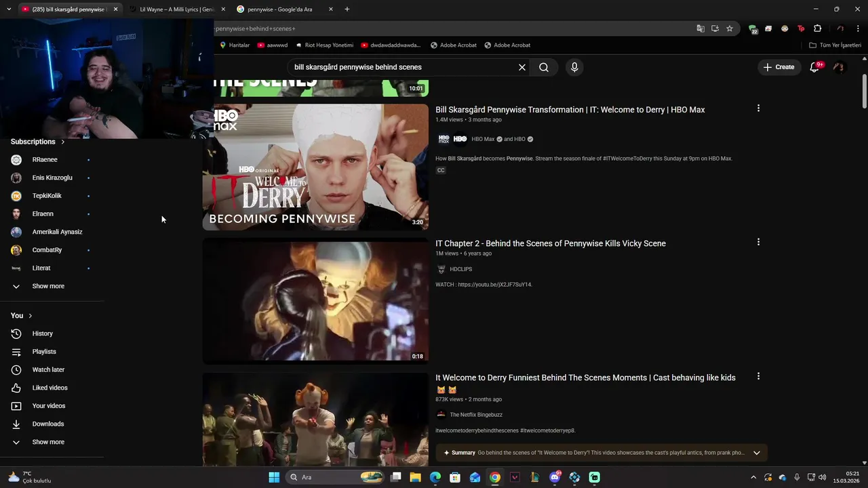Close the Lil Wayne lyrics tab
The height and width of the screenshot is (488, 868).
223,9
